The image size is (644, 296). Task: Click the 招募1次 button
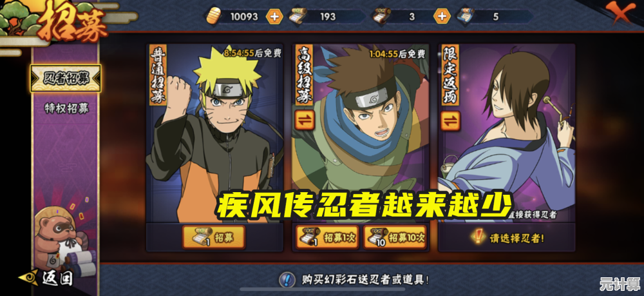coord(327,237)
